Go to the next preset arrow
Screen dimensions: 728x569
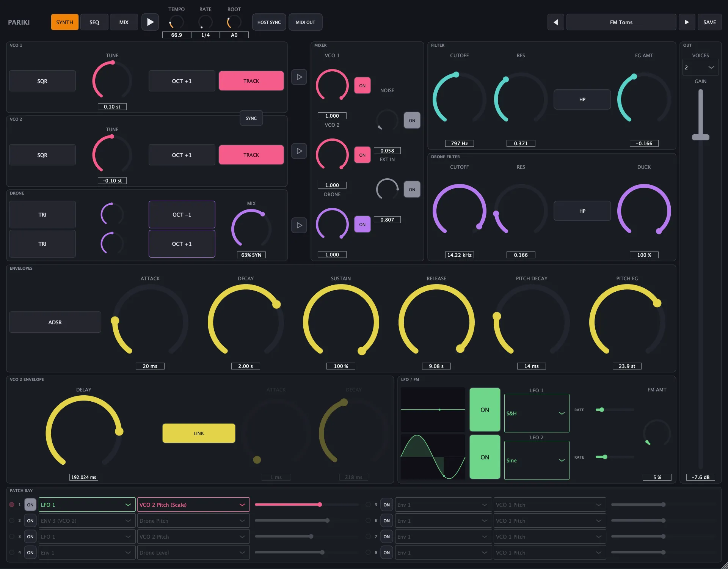tap(687, 22)
